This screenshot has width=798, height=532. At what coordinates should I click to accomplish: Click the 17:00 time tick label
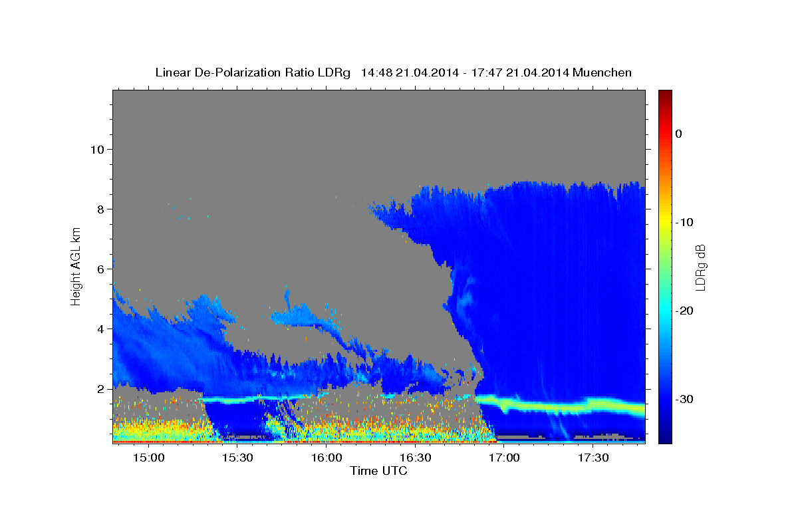pos(504,458)
